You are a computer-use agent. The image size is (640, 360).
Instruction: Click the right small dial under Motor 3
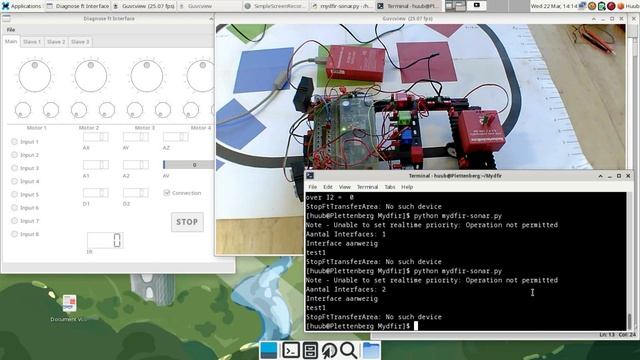click(x=163, y=110)
